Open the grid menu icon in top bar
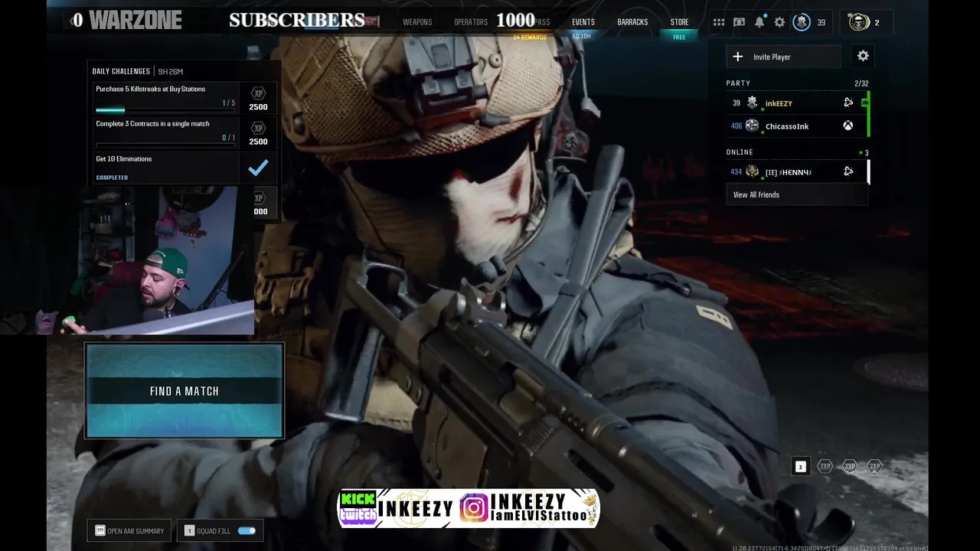980x551 pixels. click(x=718, y=22)
